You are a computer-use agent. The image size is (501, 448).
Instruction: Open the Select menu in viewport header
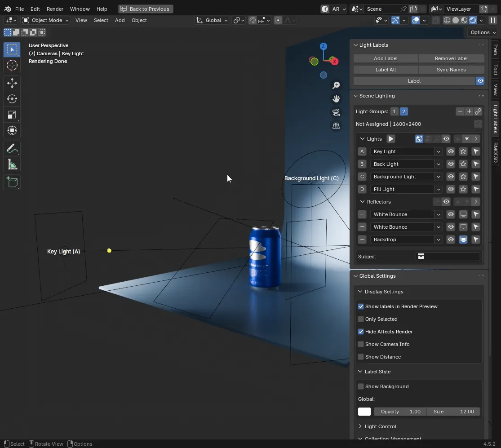coord(101,20)
